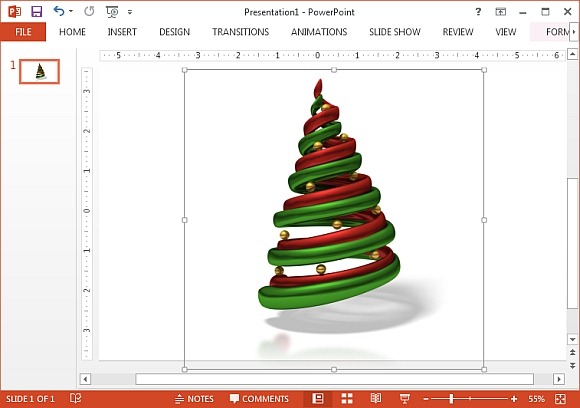Screen dimensions: 580x408
Task: Expand more ribbon tabs with the right arrow
Action: point(574,32)
